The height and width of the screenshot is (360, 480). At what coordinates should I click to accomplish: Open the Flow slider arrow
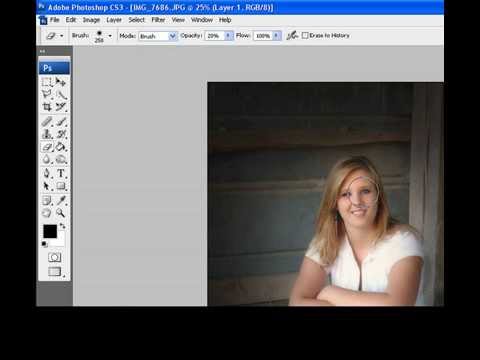click(277, 36)
